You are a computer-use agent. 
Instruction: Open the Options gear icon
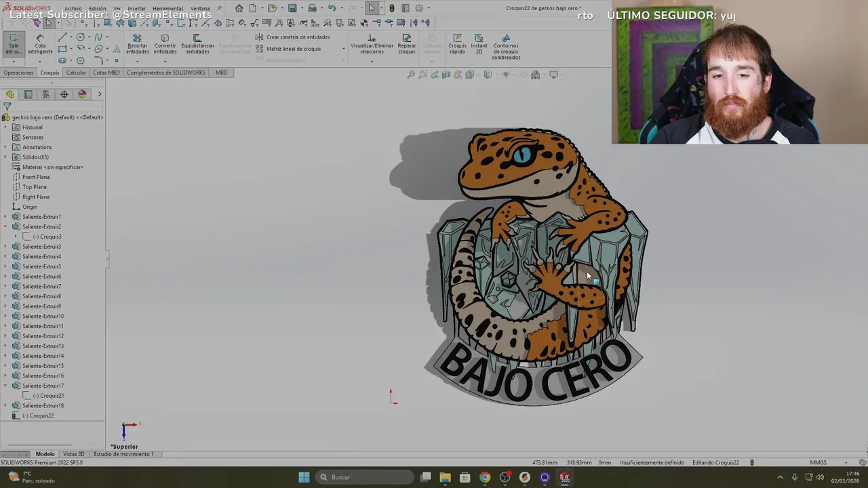point(419,8)
